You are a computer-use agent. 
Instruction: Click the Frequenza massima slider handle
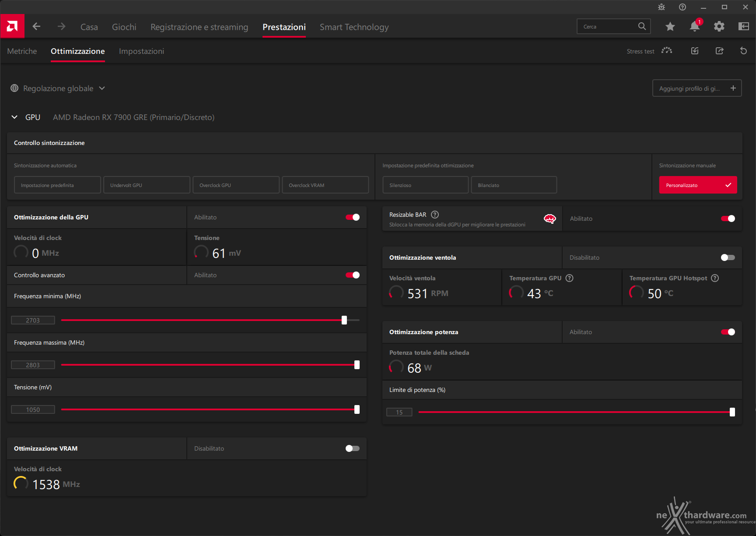pyautogui.click(x=357, y=365)
